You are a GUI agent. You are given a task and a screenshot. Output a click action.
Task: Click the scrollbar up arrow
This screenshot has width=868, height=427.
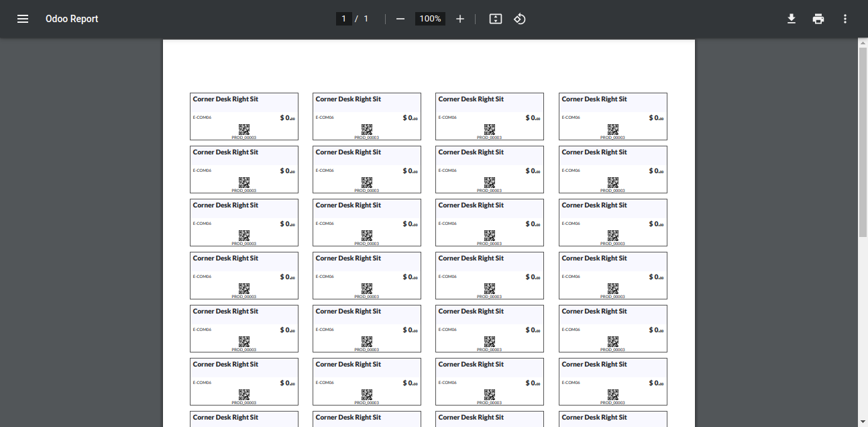point(863,42)
